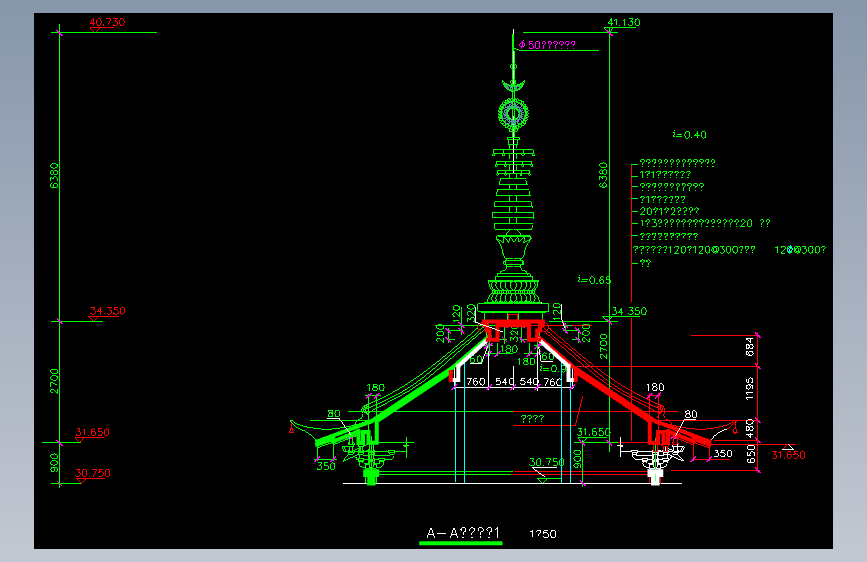Select the red ???? label in the center

pyautogui.click(x=532, y=419)
